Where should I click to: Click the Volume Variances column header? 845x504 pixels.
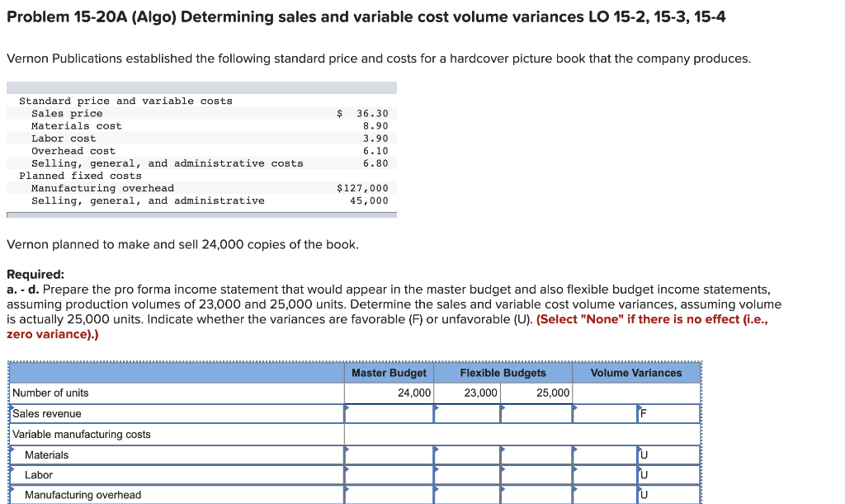click(636, 373)
